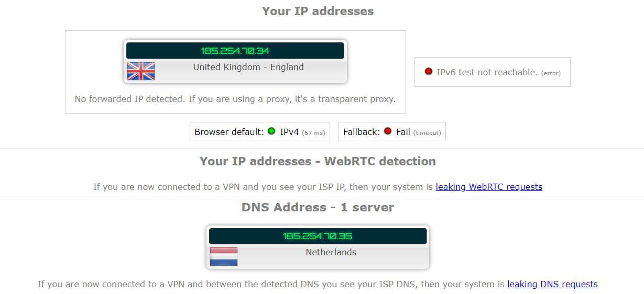Click the United Kingdom - England label

click(x=248, y=67)
